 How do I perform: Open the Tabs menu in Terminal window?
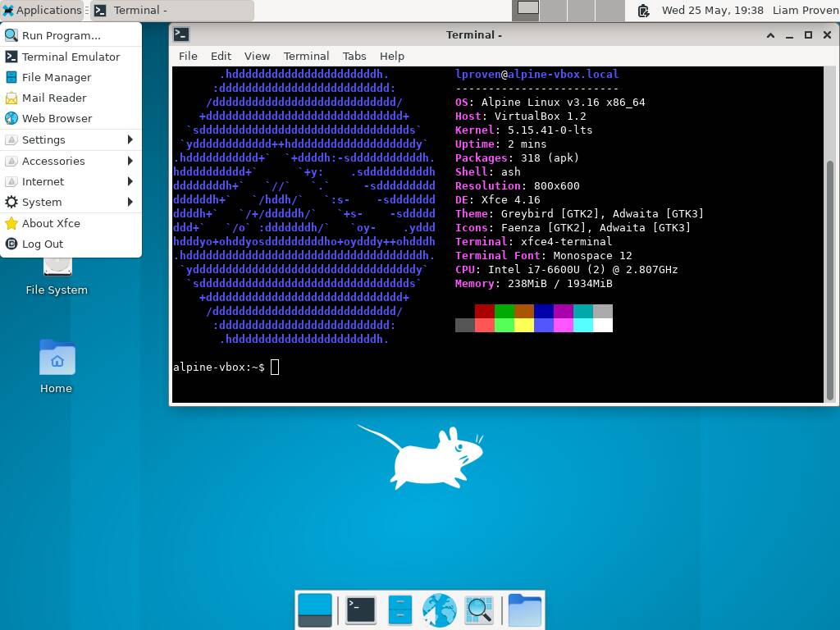[354, 56]
